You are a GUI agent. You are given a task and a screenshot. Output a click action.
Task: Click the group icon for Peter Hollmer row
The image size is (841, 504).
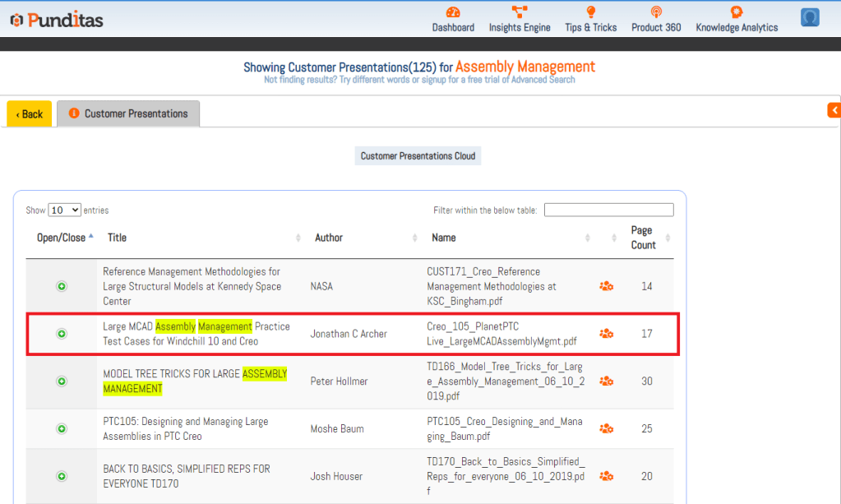click(x=606, y=381)
